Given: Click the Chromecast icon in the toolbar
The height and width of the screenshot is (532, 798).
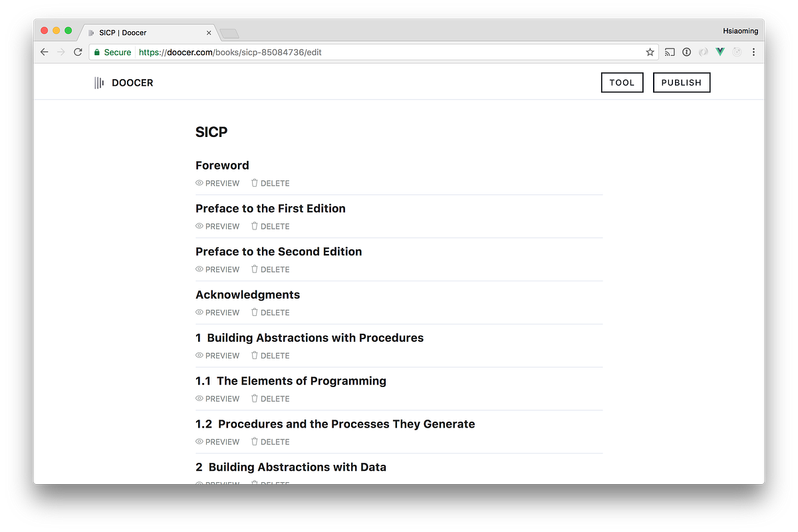Looking at the screenshot, I should 670,52.
